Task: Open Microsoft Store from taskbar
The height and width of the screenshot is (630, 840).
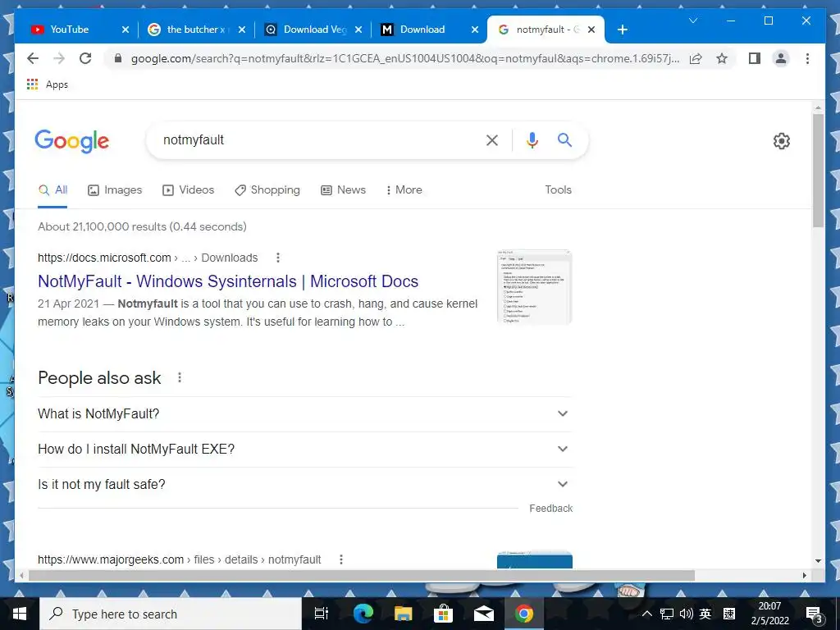Action: [x=443, y=614]
